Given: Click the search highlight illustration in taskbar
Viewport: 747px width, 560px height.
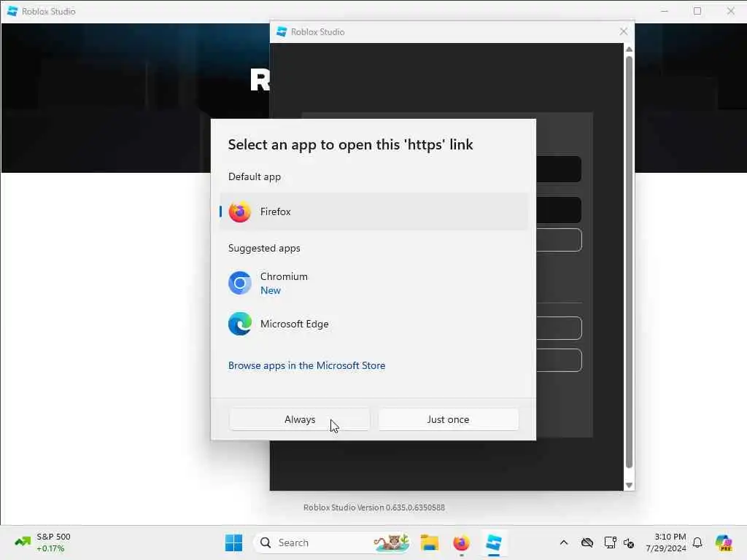Looking at the screenshot, I should pyautogui.click(x=391, y=542).
